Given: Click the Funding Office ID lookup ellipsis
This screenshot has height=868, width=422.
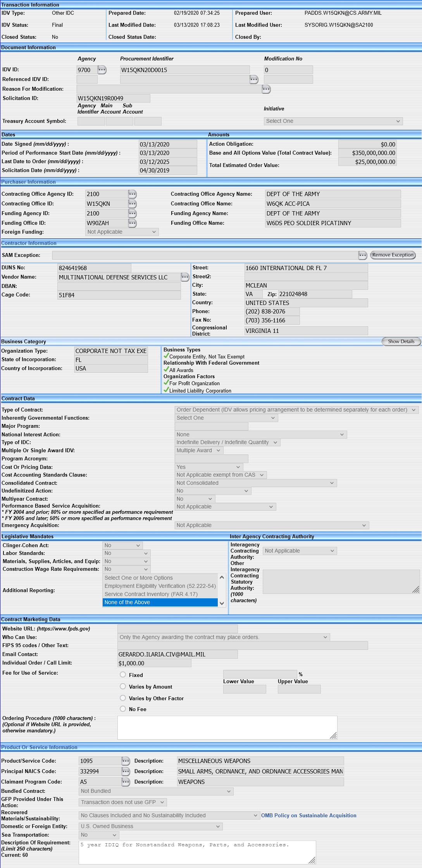Looking at the screenshot, I should pyautogui.click(x=133, y=223).
